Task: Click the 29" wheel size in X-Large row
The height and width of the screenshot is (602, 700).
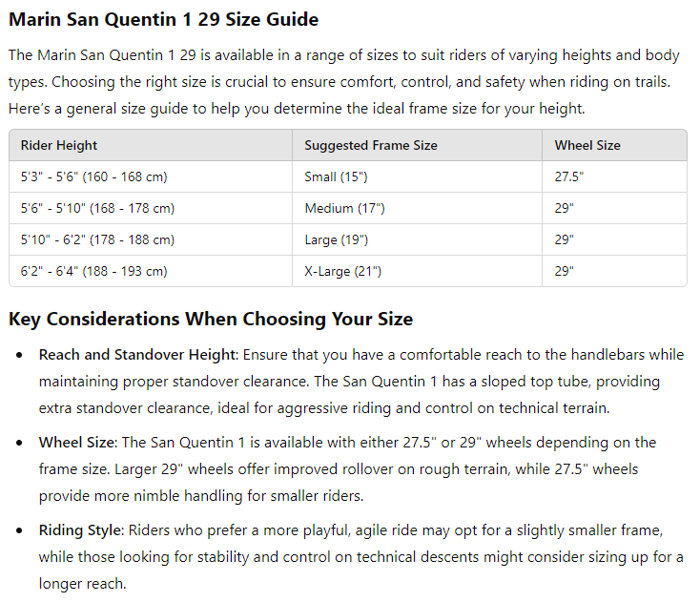Action: 565,272
